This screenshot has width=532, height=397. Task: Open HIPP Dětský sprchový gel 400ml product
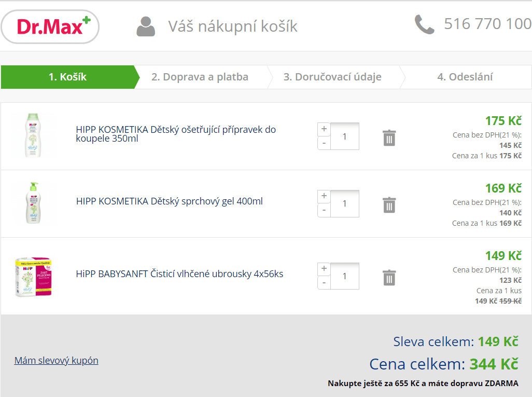point(170,201)
